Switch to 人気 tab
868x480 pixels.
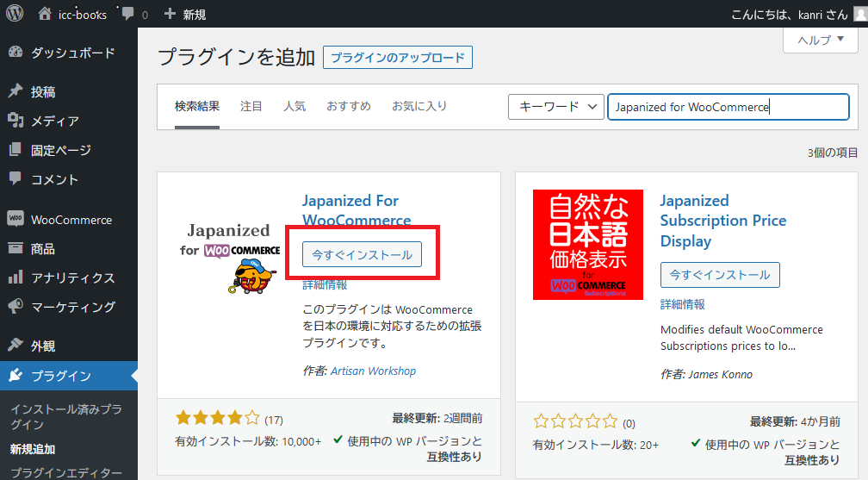(294, 106)
